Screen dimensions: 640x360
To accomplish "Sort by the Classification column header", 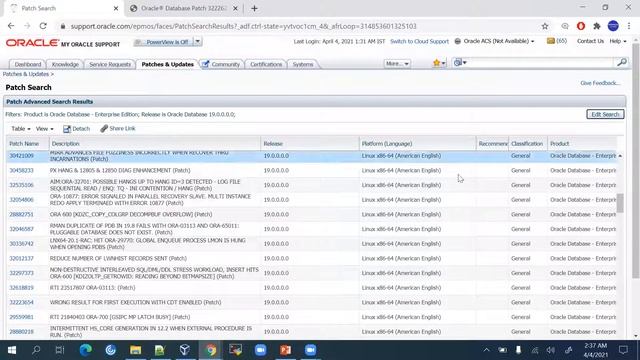I will 527,144.
